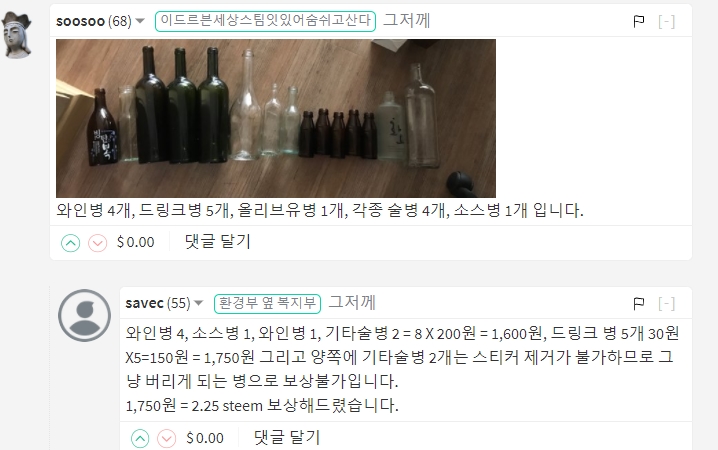Flag soosoo's comment
This screenshot has height=450, width=718.
click(639, 21)
